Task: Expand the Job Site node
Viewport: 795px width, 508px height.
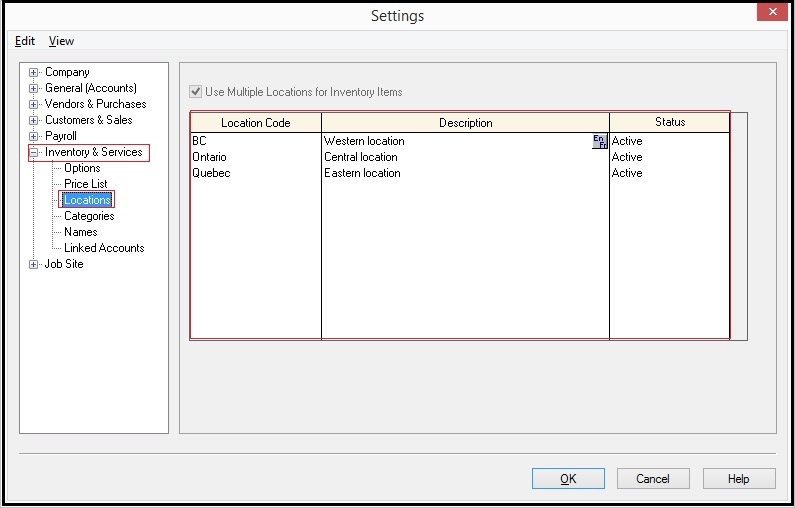Action: [x=34, y=264]
